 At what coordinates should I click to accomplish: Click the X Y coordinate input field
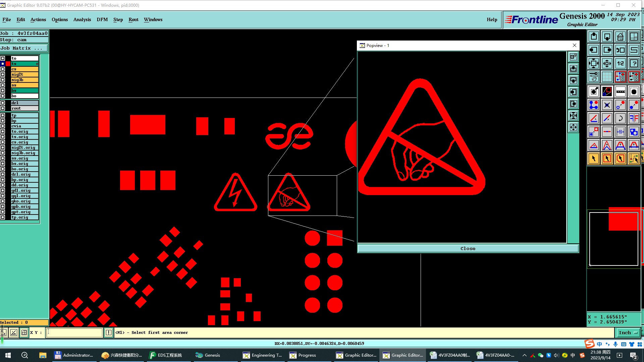pyautogui.click(x=74, y=333)
